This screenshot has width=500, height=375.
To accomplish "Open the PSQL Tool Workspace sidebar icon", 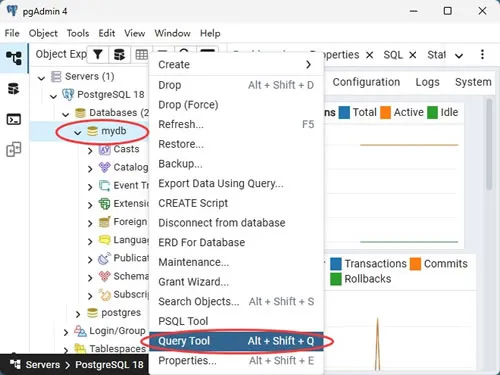I will tap(14, 119).
